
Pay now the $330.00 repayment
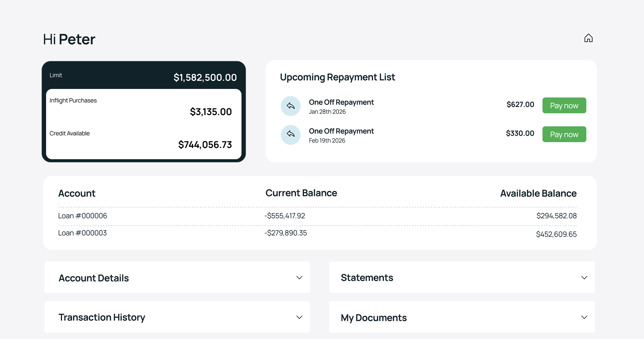564,134
